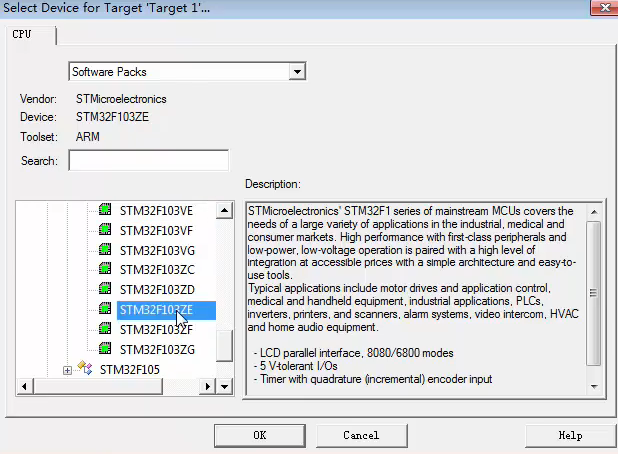Screen dimensions: 618x454
Task: Click the chip icon beside STM32F103ZG
Action: tap(105, 348)
